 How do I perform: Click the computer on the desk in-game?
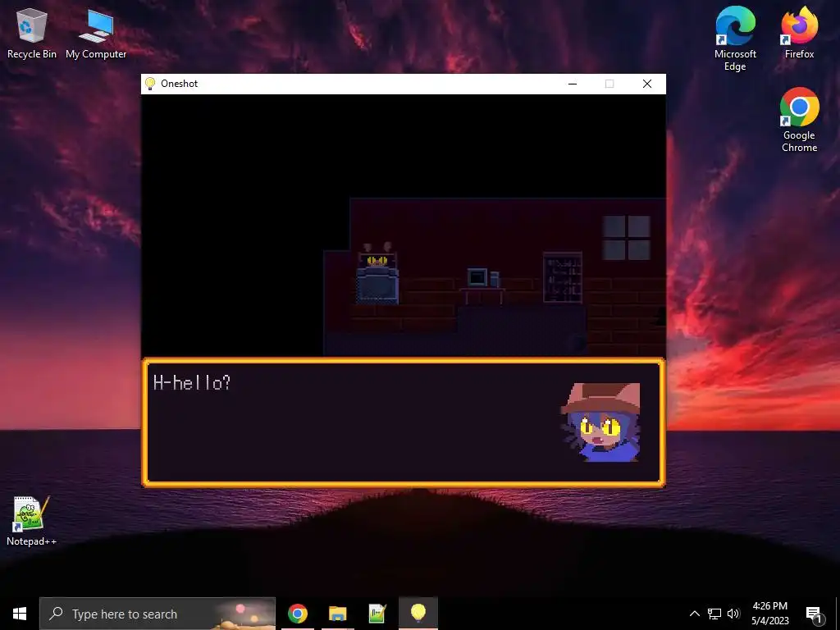[483, 279]
